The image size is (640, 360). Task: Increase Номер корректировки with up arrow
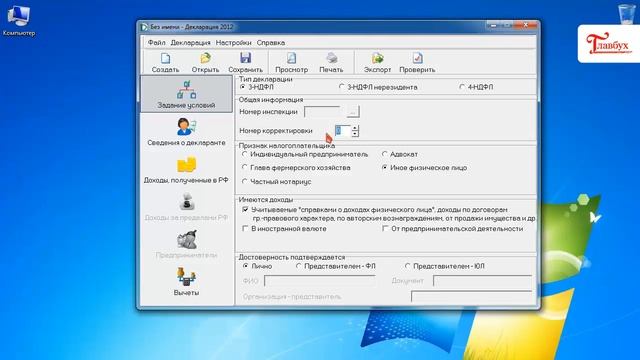[355, 128]
